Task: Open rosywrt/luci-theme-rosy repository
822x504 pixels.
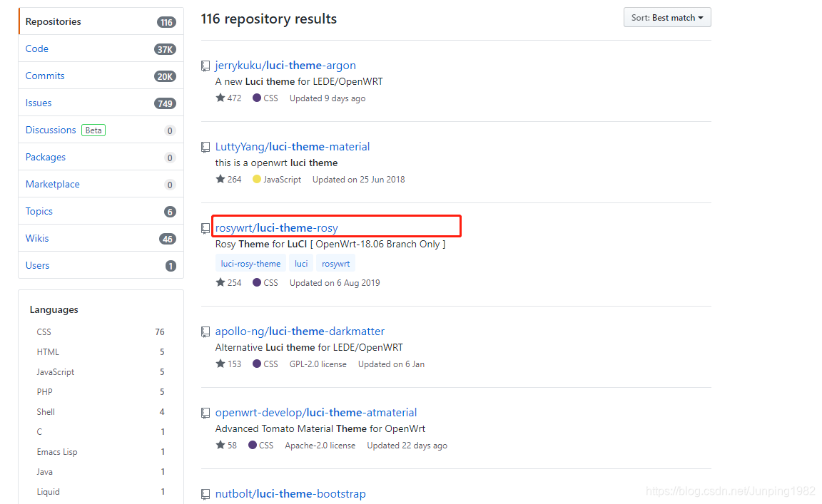Action: 276,228
